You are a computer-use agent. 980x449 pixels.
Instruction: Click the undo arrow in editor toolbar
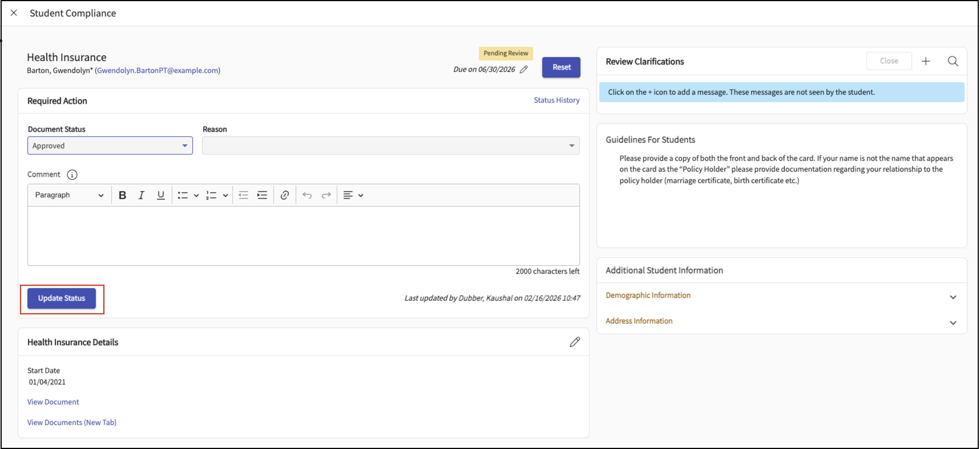(x=307, y=195)
